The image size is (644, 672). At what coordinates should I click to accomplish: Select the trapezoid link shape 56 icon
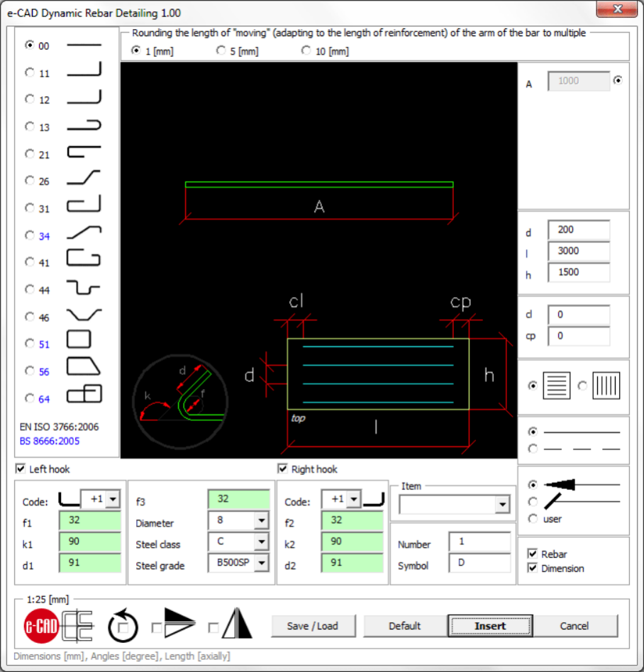(84, 366)
